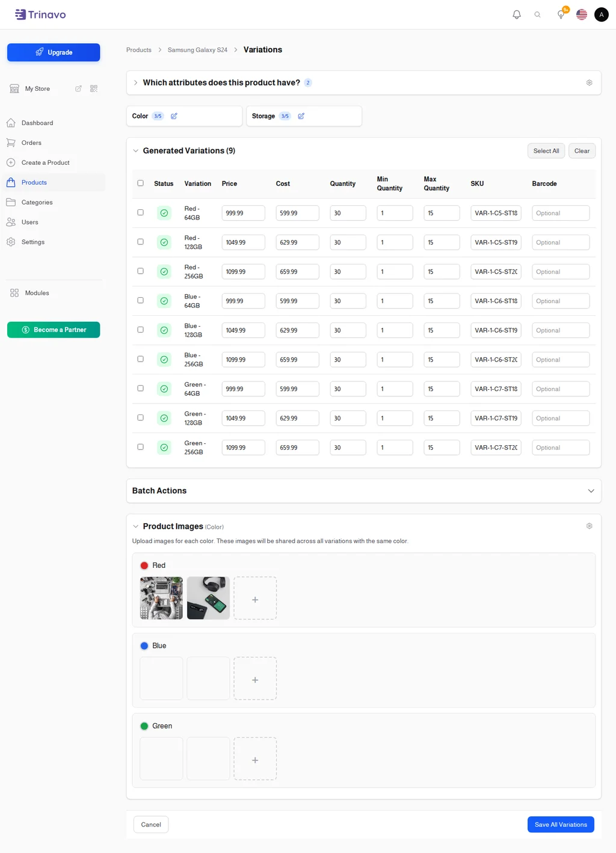Viewport: 616px width, 853px height.
Task: Click the Price field for Red - 64GB
Action: [x=243, y=213]
